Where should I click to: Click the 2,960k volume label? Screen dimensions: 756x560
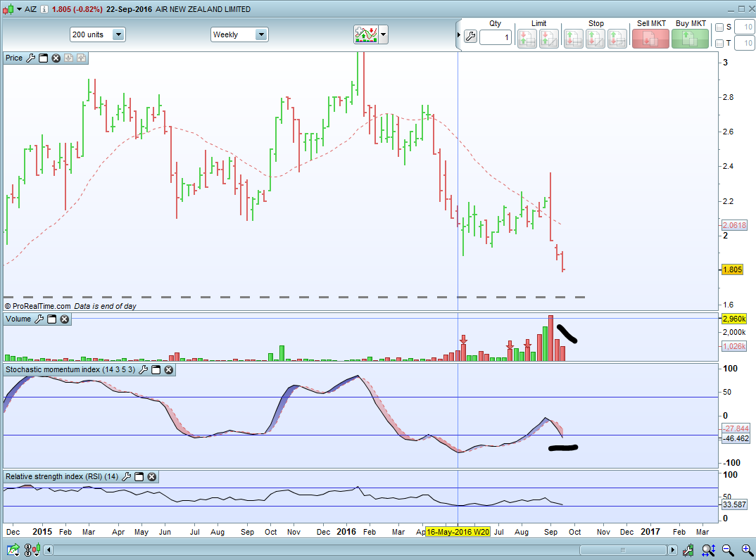(733, 319)
